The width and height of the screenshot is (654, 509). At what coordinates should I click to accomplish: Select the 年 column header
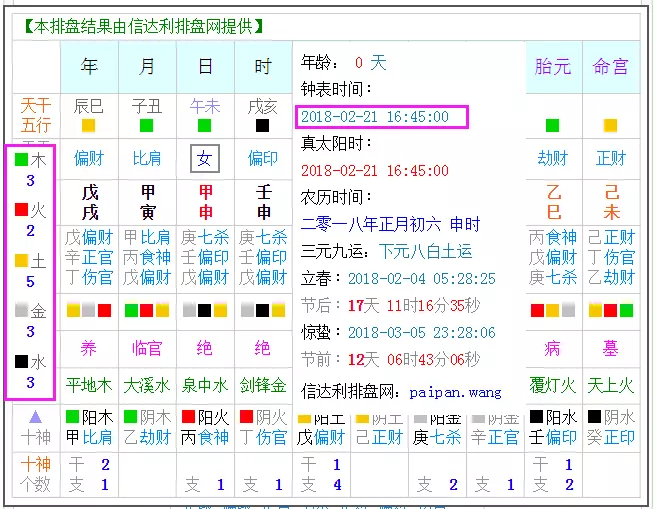(89, 67)
